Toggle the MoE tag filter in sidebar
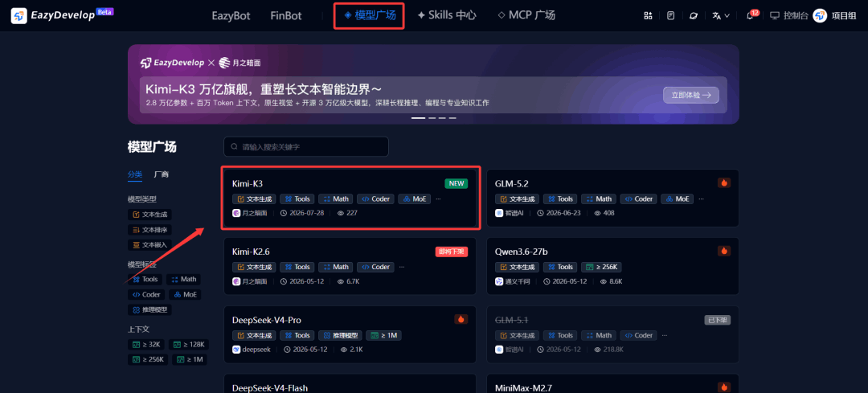 185,294
